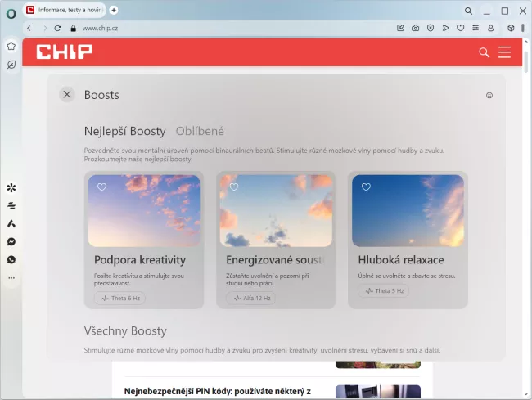Viewport: 532px width, 400px height.
Task: Open the Easy Setup menu in toolbar
Action: pyautogui.click(x=476, y=28)
